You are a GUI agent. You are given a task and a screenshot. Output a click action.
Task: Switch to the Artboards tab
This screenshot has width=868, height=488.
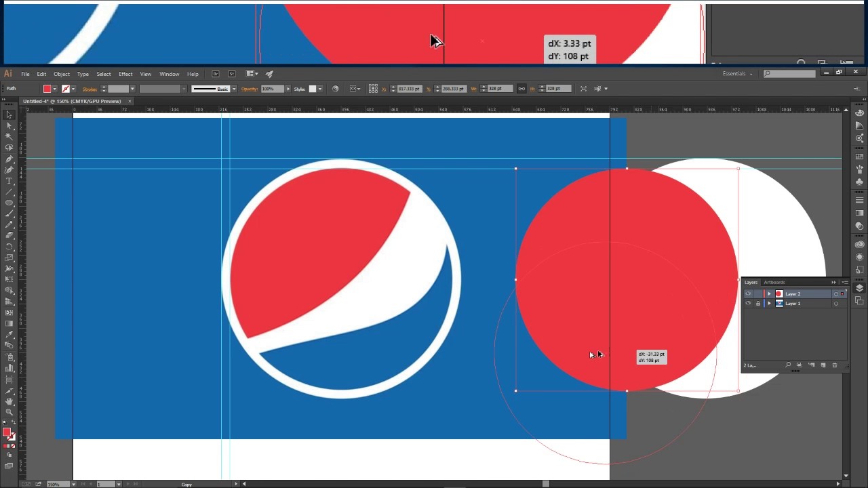pos(774,282)
